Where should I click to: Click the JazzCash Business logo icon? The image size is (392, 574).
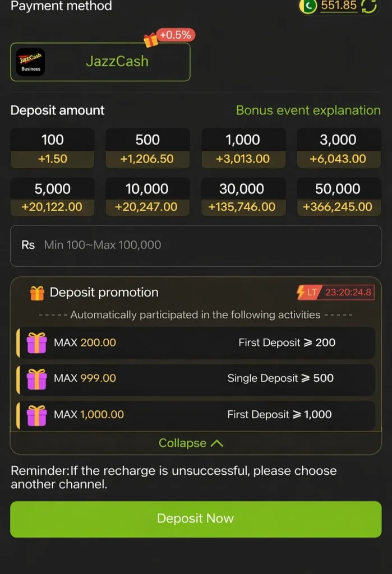tap(31, 62)
